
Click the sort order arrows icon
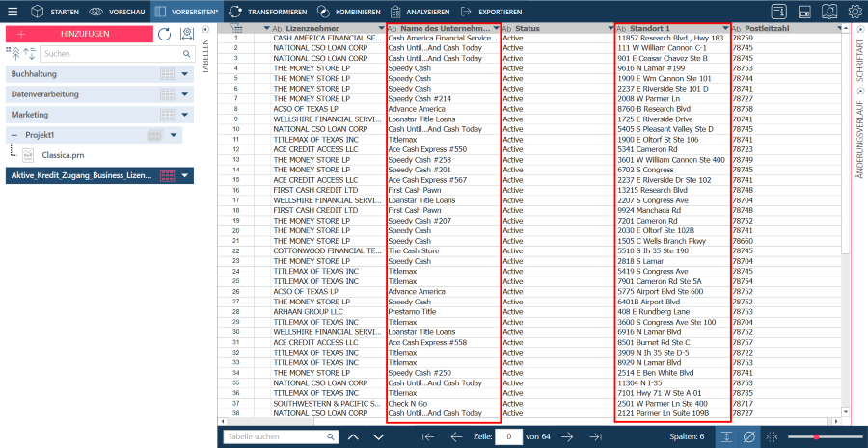29,54
